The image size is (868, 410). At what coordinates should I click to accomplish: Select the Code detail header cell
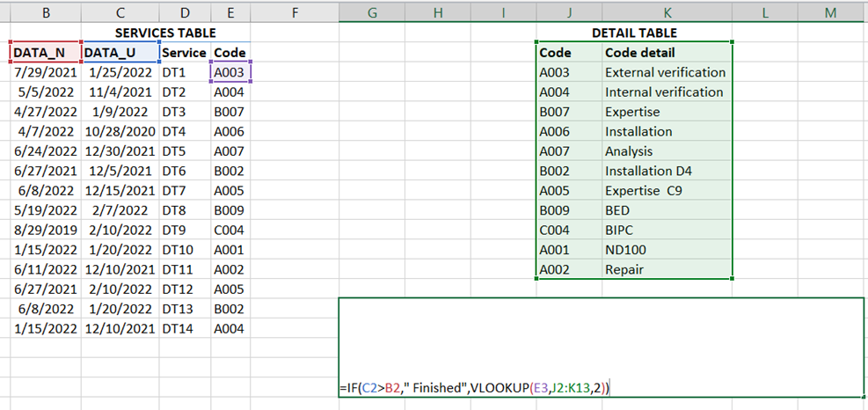(667, 52)
